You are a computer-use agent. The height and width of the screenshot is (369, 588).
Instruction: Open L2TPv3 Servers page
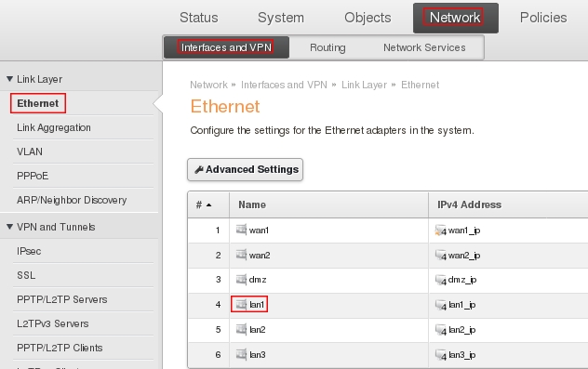(53, 323)
